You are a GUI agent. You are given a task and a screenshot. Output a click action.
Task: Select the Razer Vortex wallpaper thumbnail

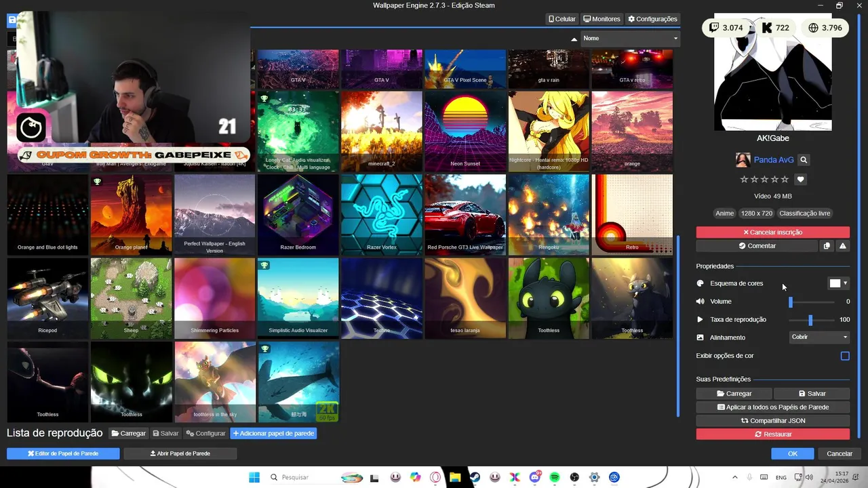pyautogui.click(x=382, y=215)
